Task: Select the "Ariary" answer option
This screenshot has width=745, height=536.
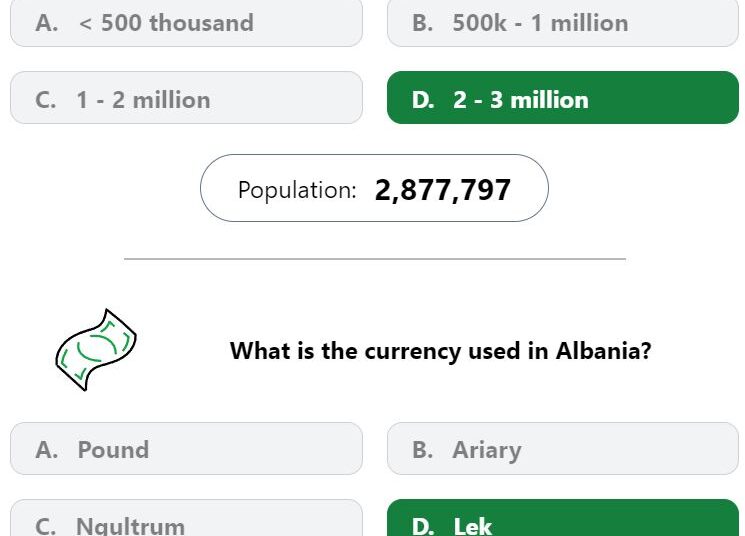Action: 562,449
